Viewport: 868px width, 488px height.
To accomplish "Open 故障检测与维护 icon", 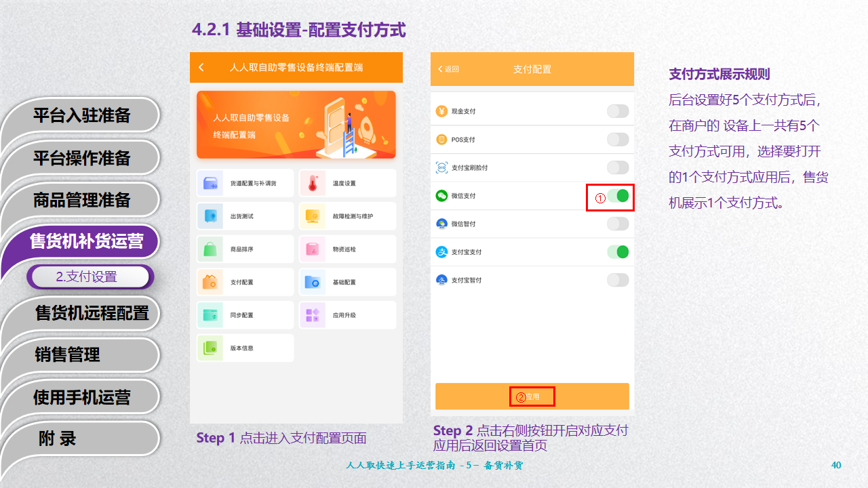I will pyautogui.click(x=313, y=216).
